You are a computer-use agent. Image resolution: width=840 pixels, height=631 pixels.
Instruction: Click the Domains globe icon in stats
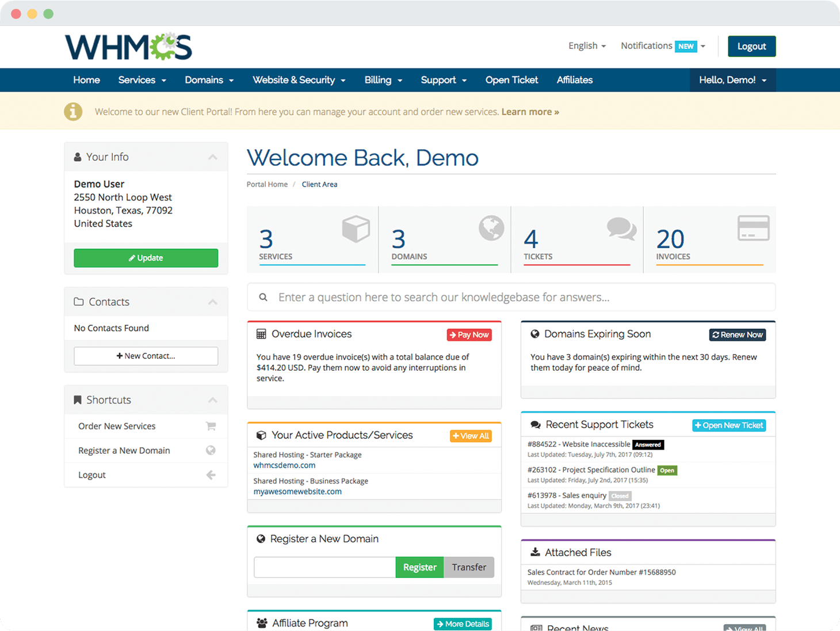tap(491, 228)
